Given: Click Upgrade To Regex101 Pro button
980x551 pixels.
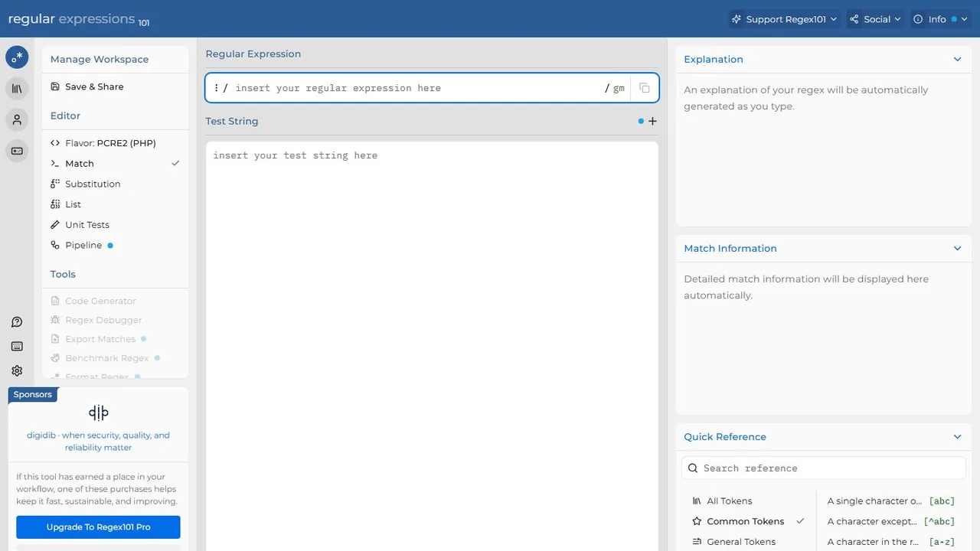Looking at the screenshot, I should tap(98, 527).
